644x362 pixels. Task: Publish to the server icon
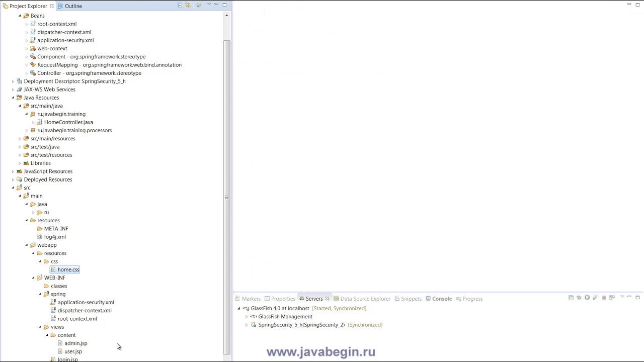612,298
